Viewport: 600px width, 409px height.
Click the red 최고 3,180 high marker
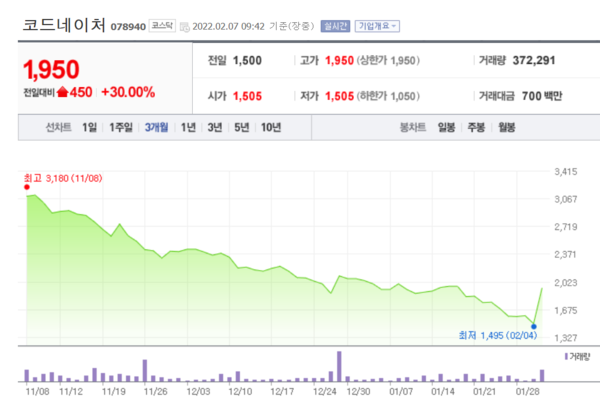[x=27, y=187]
